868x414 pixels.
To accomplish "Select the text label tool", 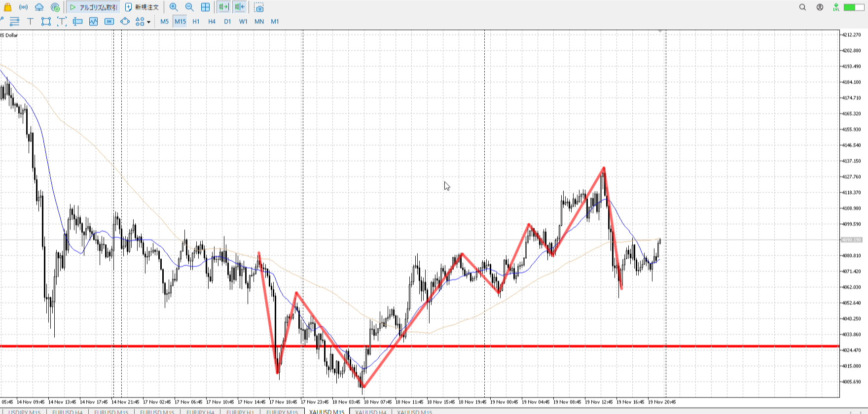I will click(x=30, y=21).
